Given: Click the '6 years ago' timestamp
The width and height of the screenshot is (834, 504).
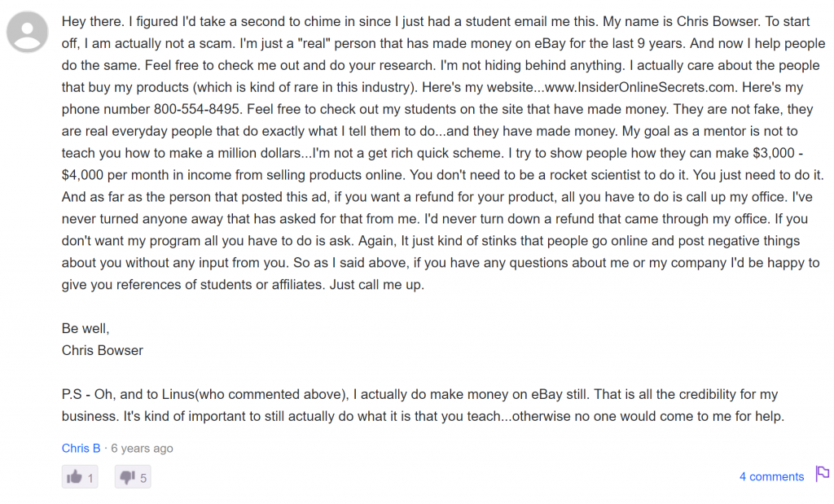Looking at the screenshot, I should coord(142,448).
